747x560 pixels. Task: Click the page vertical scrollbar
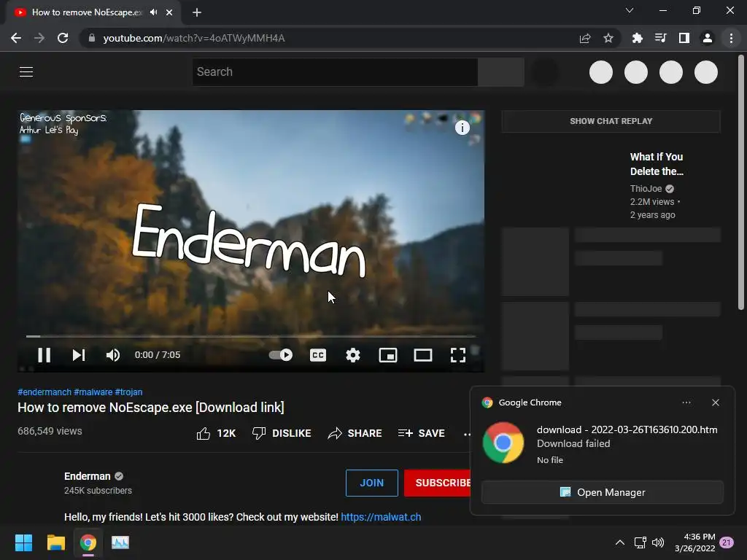pos(740,183)
